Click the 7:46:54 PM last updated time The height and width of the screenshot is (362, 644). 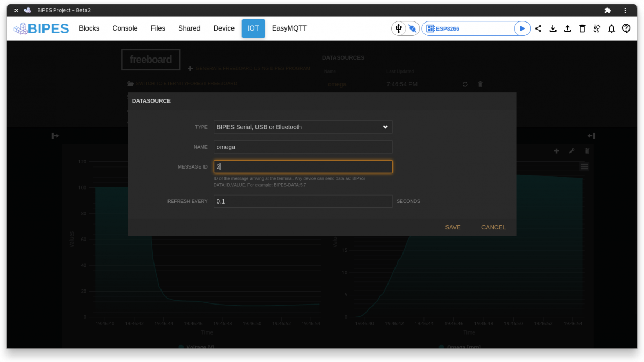pos(402,84)
